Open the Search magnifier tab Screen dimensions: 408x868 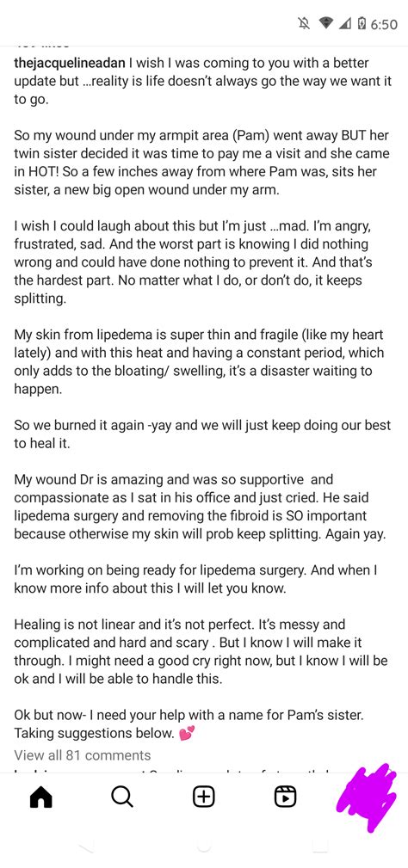pyautogui.click(x=121, y=797)
